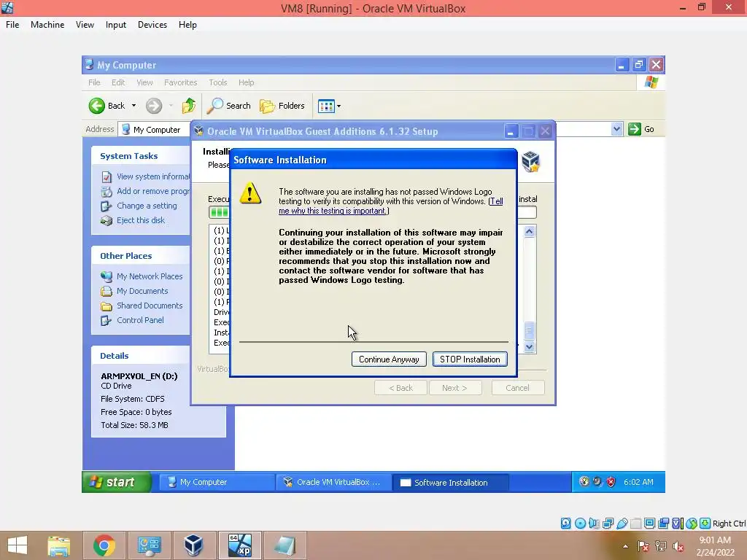This screenshot has height=560, width=747.
Task: Toggle the Folders pane button
Action: tap(282, 106)
